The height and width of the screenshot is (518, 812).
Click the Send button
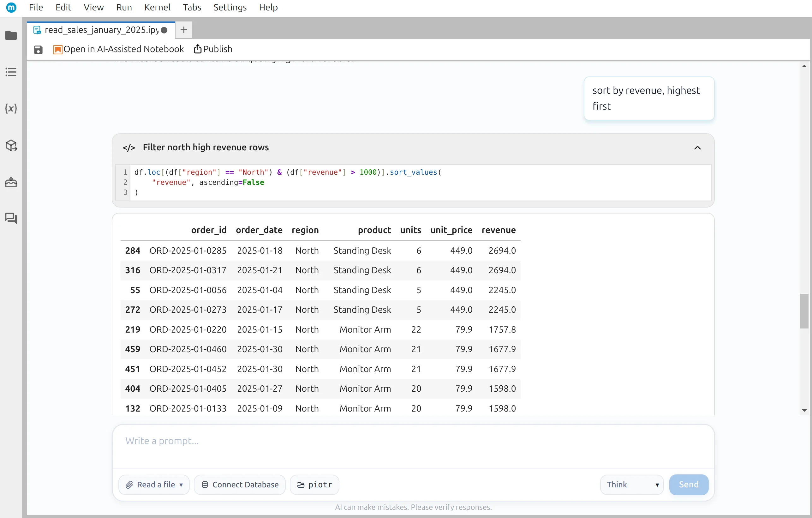[689, 485]
